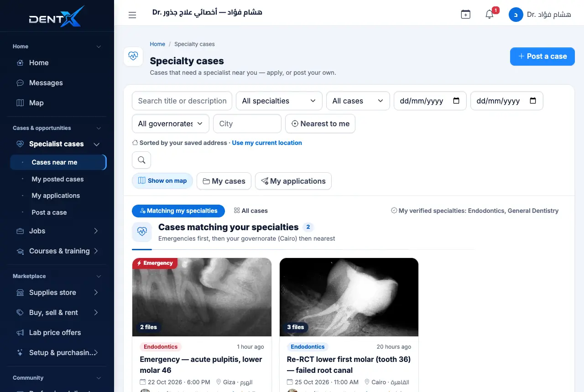Open the Re-RCT lower first molar thumbnail

349,297
